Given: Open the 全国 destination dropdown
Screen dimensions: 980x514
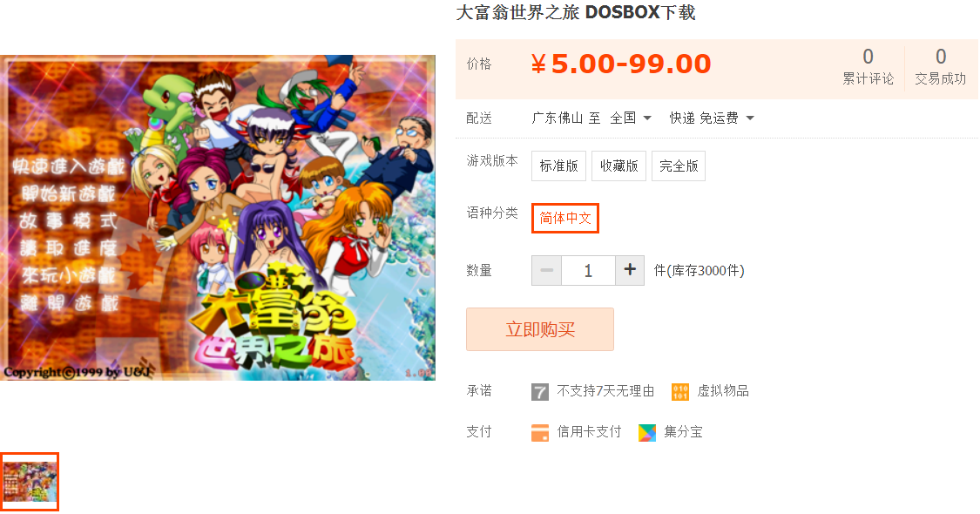Looking at the screenshot, I should pyautogui.click(x=631, y=118).
